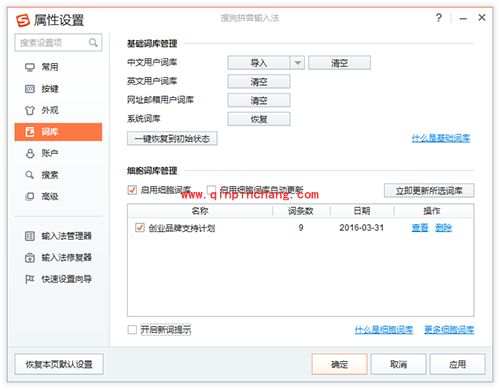Sort by the 名称 column header
500x389 pixels.
click(200, 211)
